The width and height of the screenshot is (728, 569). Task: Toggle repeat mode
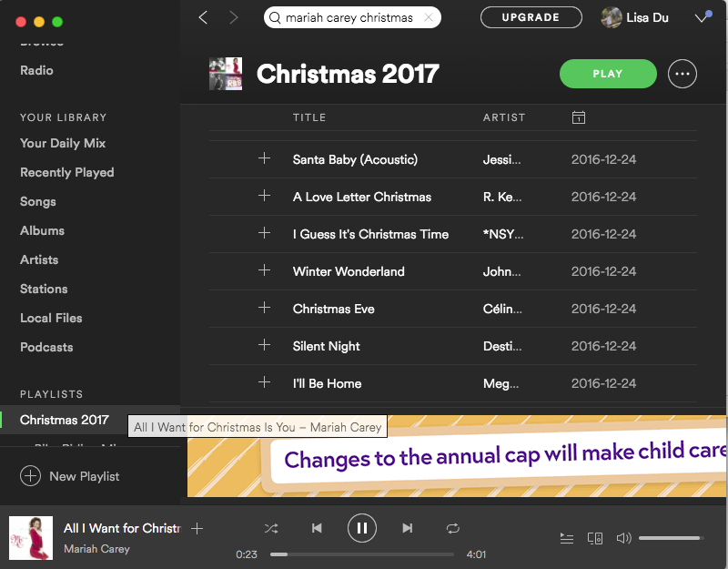click(452, 528)
